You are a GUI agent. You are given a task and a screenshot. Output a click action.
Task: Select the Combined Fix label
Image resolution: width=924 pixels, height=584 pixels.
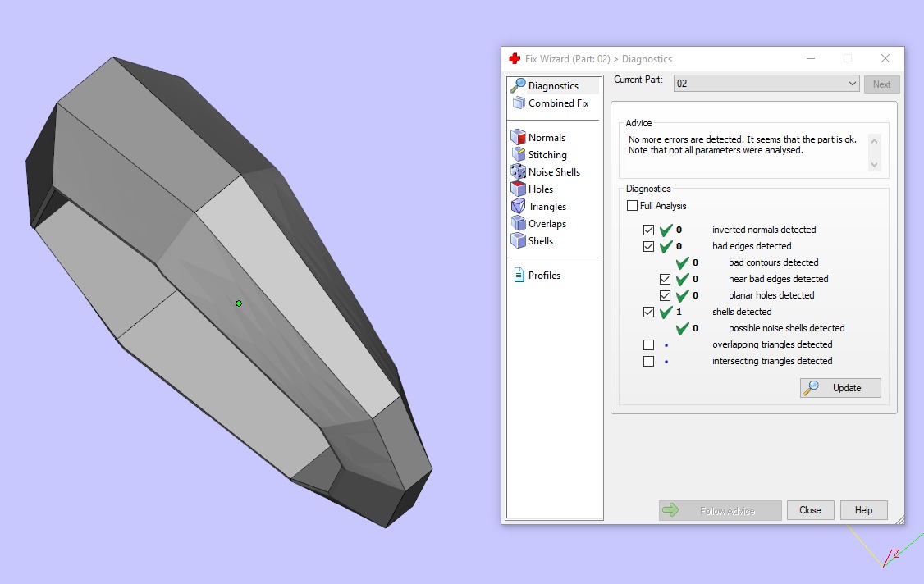[x=559, y=103]
